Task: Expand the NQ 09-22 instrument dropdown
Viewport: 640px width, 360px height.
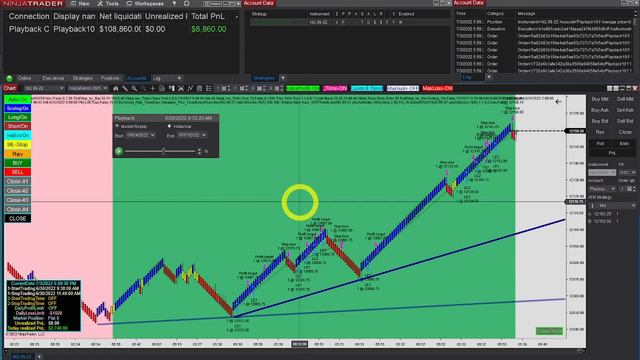Action: coord(44,88)
